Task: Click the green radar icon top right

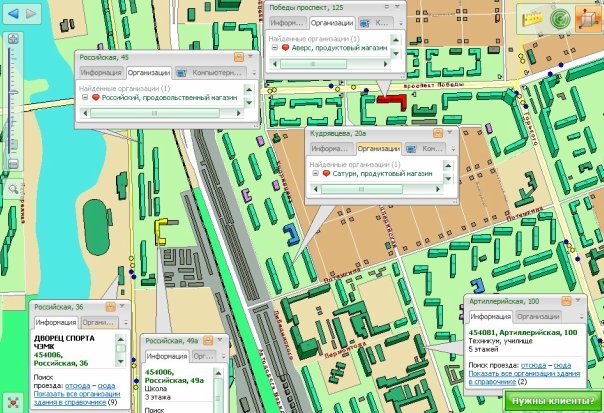Action: [562, 18]
